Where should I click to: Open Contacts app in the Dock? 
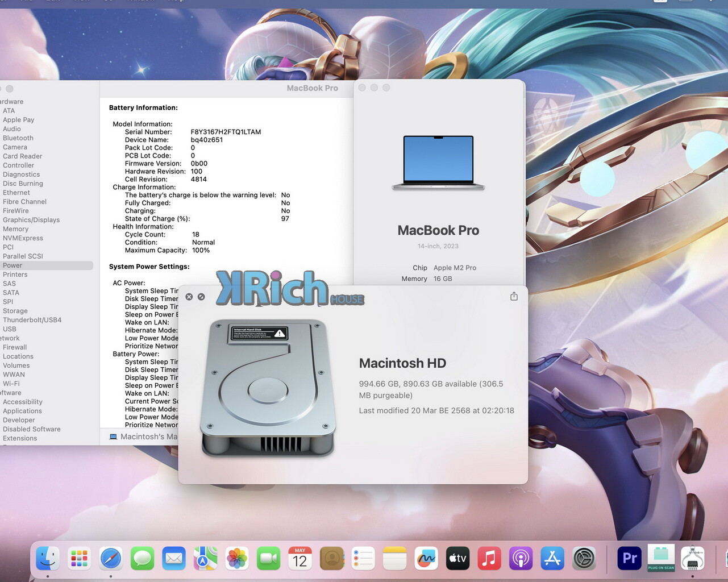[332, 558]
